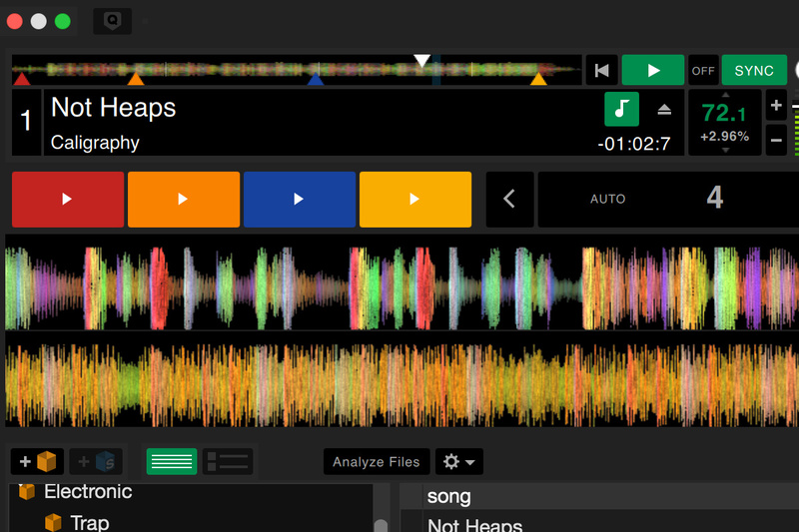Screen dimensions: 799x532
Task: Increase pitch with the plus button
Action: point(776,106)
